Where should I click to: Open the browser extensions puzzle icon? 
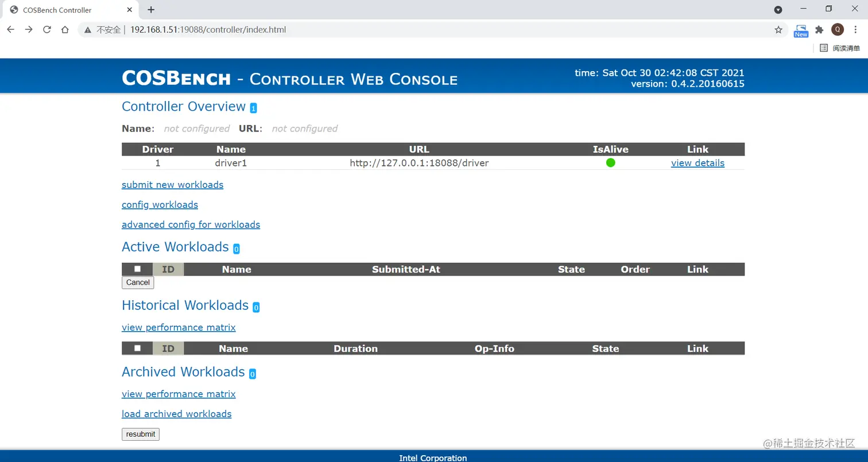pos(819,29)
